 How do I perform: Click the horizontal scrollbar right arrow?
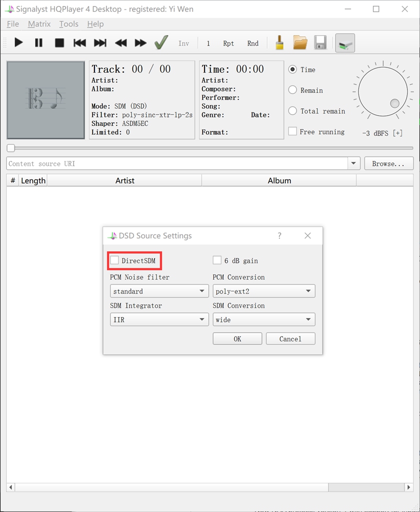(x=408, y=487)
